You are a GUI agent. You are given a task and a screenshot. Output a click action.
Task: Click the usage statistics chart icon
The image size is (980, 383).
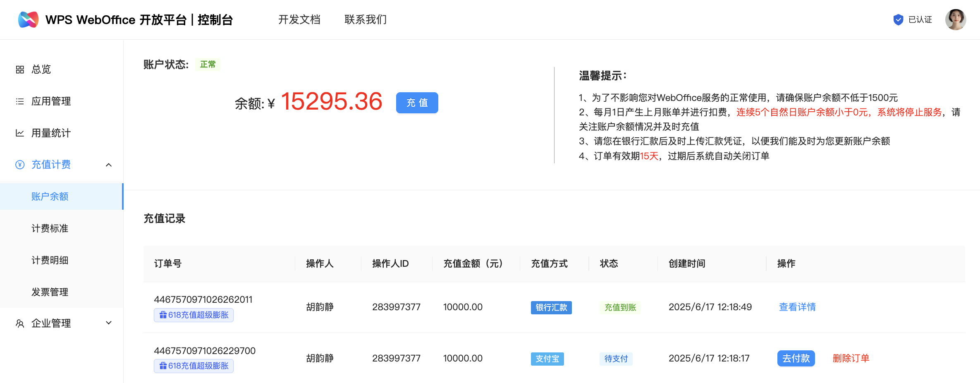click(x=20, y=133)
